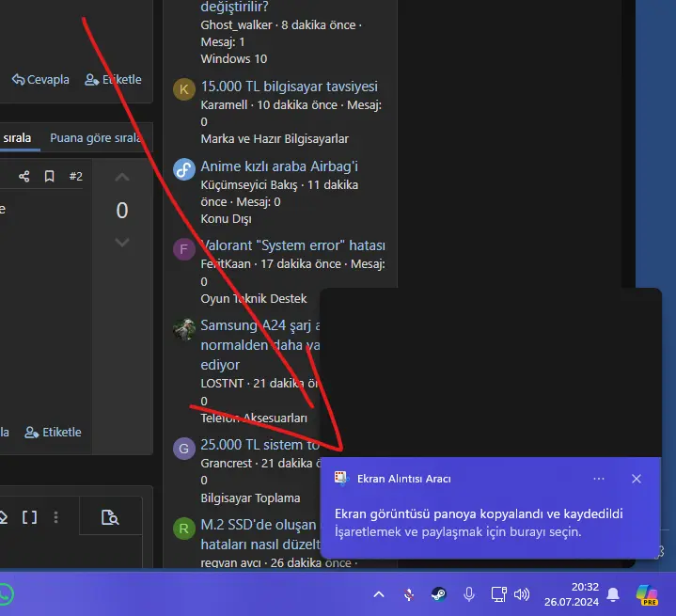Screen dimensions: 676x616
Task: Click the Cevapla reply button
Action: 40,79
